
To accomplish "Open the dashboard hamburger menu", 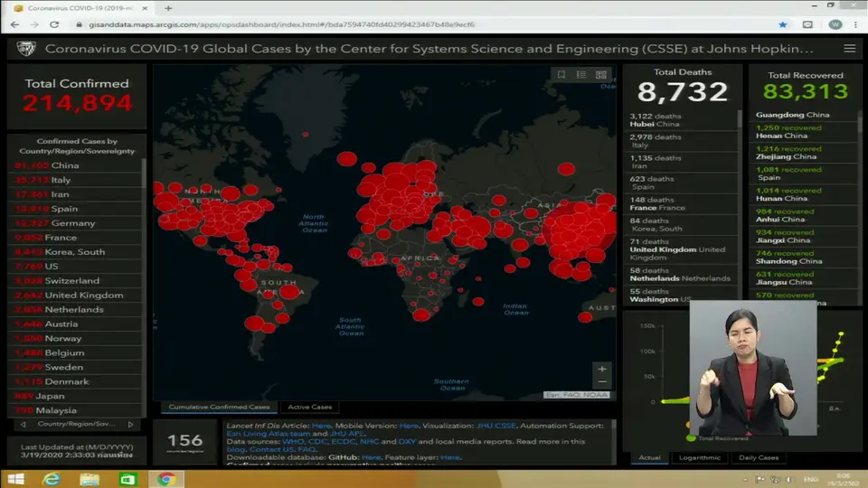I will pyautogui.click(x=849, y=49).
